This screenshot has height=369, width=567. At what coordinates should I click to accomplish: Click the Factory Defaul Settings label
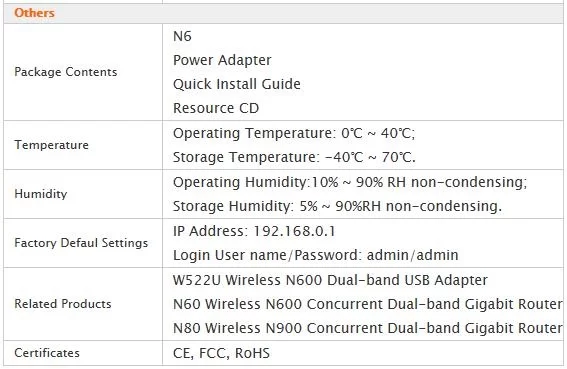pos(81,243)
